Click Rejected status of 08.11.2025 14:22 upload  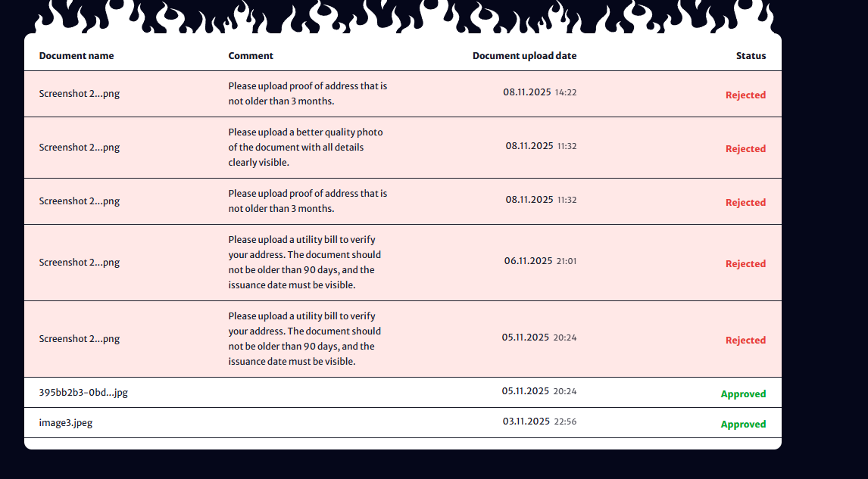click(745, 95)
